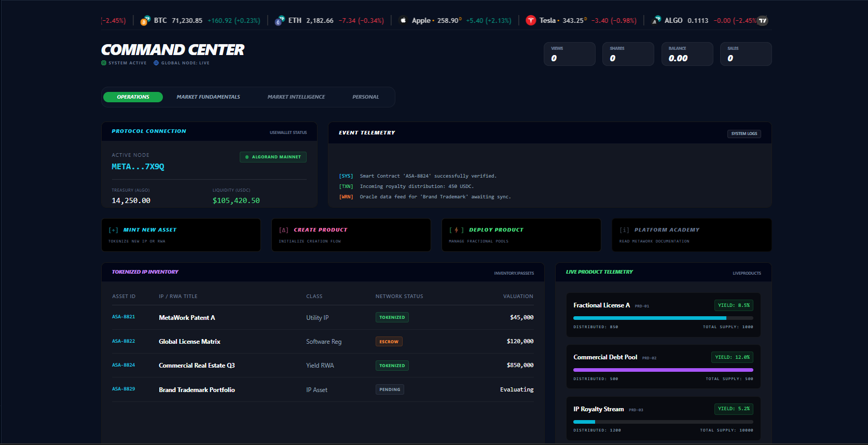Viewport: 868px width, 445px height.
Task: Click the System Active status icon
Action: [x=104, y=63]
